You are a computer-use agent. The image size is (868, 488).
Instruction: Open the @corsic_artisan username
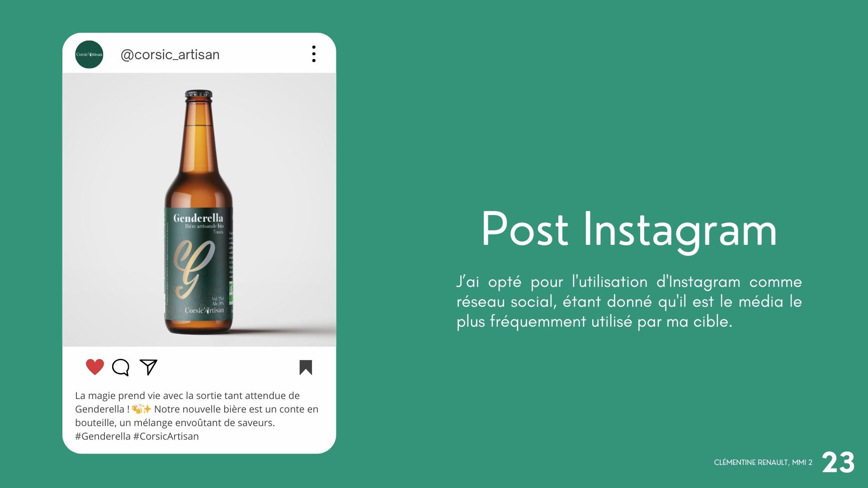tap(170, 55)
